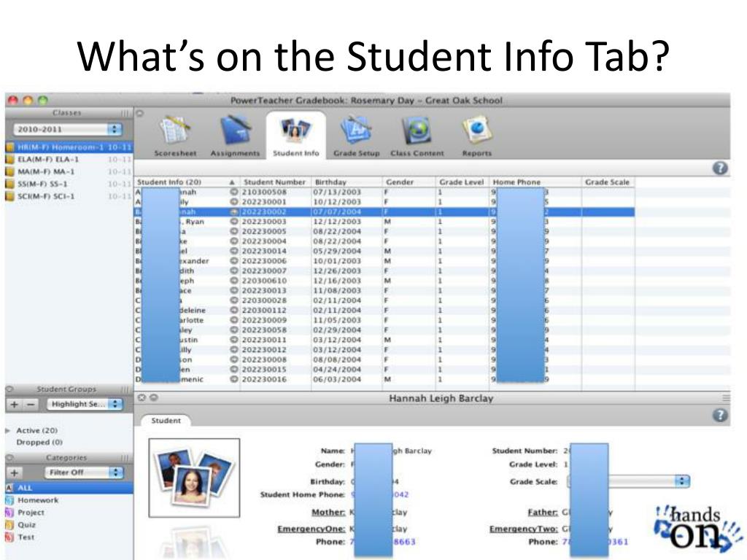Open the 2010-2011 term dropdown
This screenshot has width=747, height=560.
(x=67, y=130)
